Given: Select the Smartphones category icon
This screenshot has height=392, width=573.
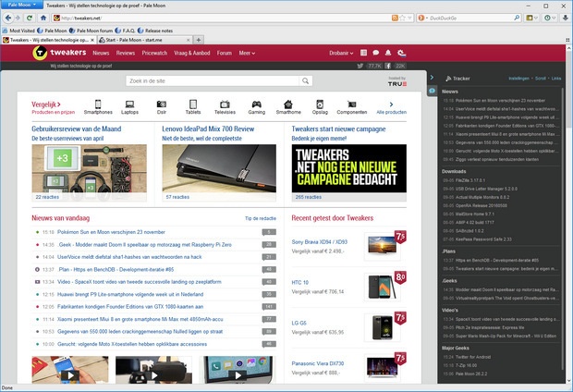Looking at the screenshot, I should point(98,104).
